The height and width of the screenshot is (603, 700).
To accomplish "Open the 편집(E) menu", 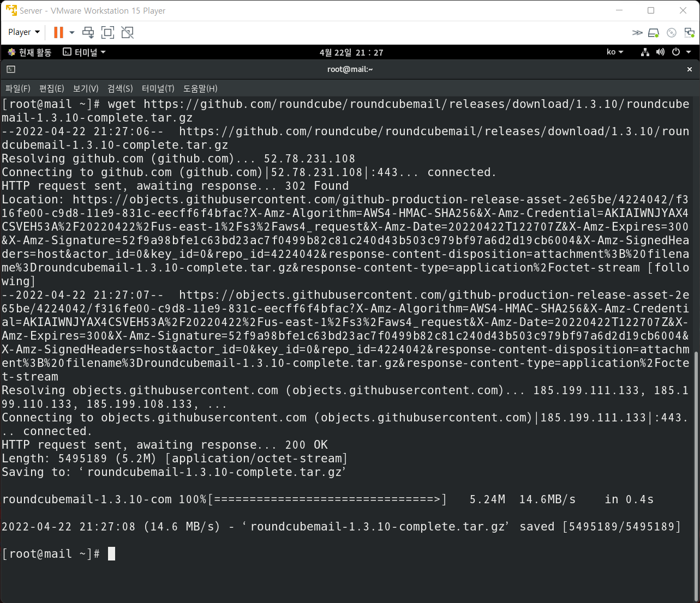I will [x=52, y=88].
